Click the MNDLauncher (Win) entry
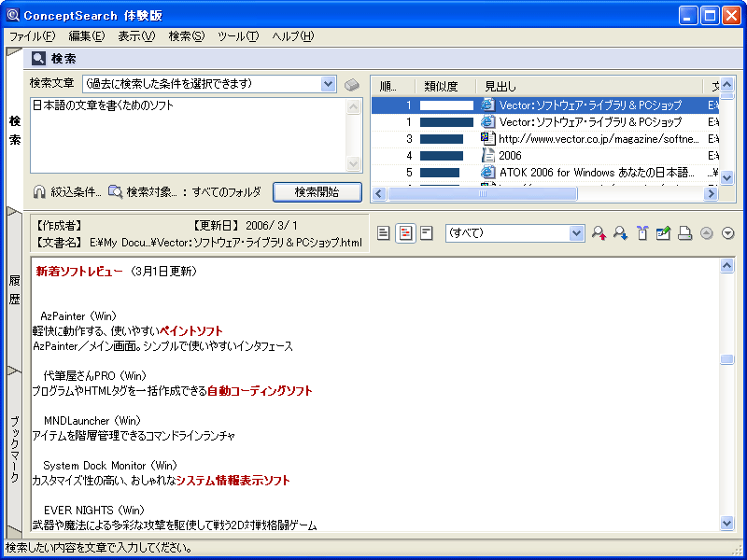747x560 pixels. [92, 421]
